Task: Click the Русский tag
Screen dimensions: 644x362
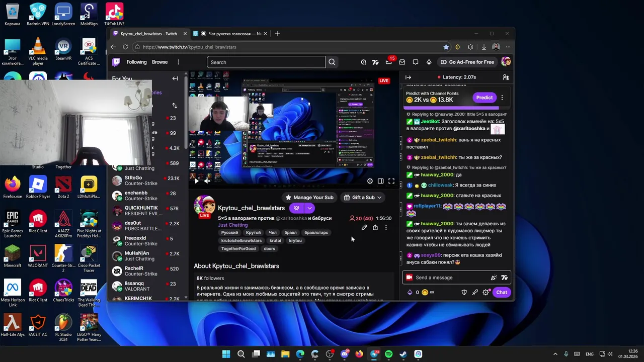Action: click(229, 233)
